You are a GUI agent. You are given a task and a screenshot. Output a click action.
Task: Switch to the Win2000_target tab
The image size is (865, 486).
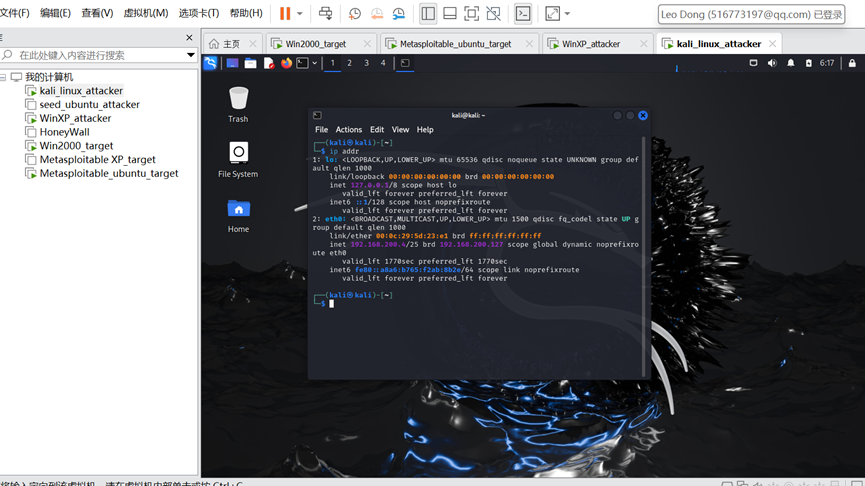pyautogui.click(x=315, y=44)
